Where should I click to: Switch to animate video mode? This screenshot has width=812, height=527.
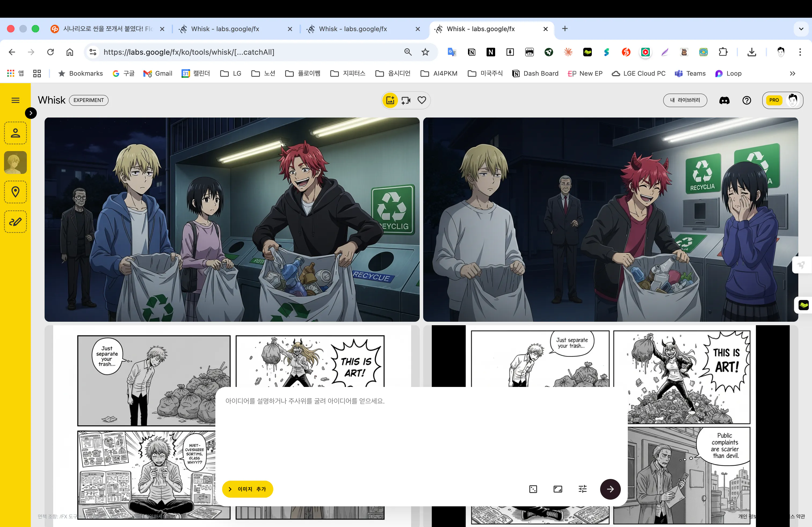pyautogui.click(x=406, y=100)
